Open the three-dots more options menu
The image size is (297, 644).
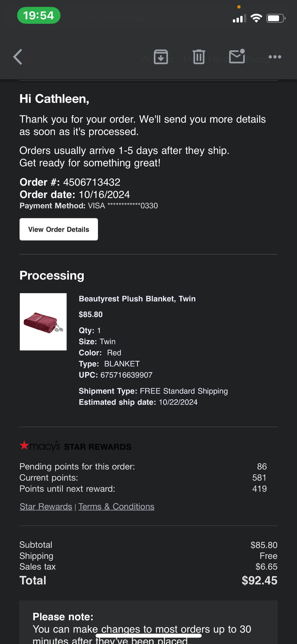point(275,57)
